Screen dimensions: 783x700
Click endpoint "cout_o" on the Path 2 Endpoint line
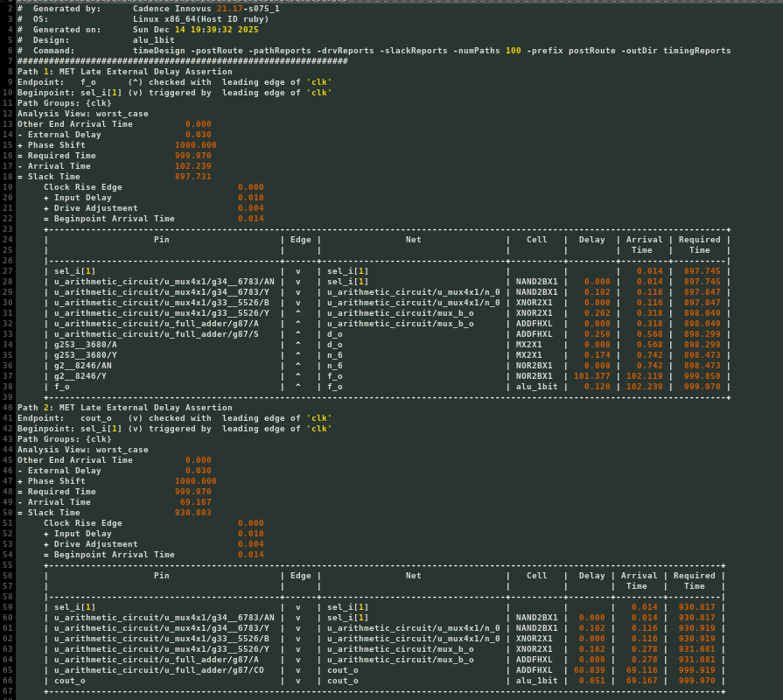[96, 418]
